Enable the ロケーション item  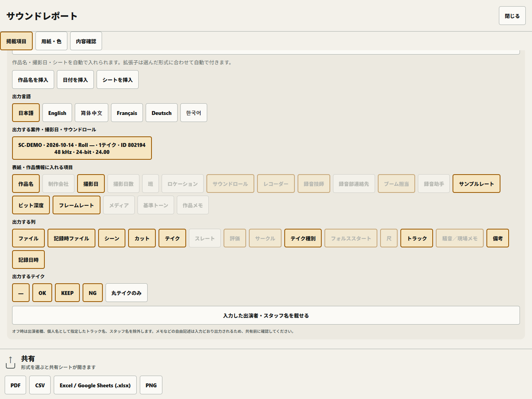pos(183,184)
